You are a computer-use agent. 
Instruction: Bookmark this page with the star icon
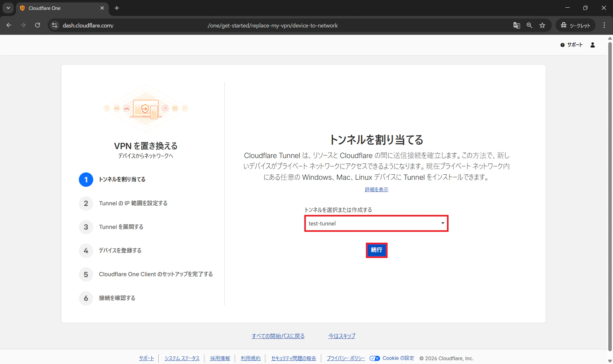[542, 25]
